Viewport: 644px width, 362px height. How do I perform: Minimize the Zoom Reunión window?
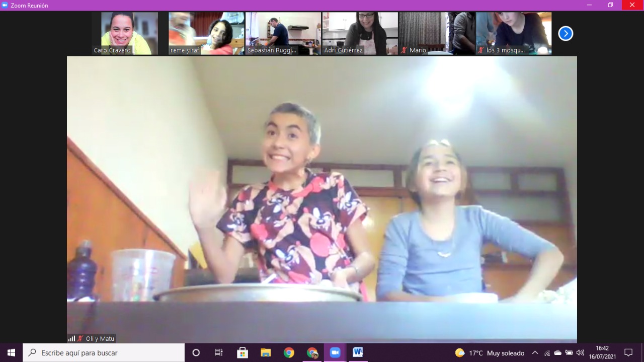(589, 5)
